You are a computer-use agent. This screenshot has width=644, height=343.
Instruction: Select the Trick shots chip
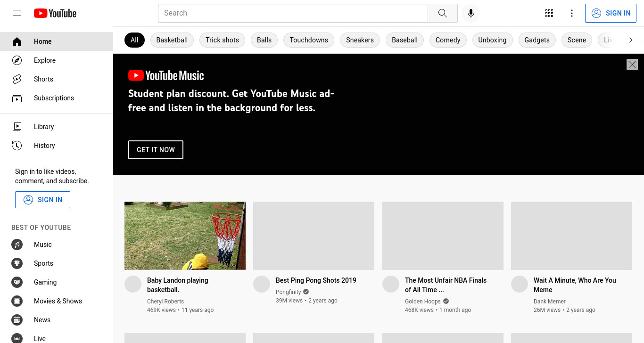click(223, 40)
